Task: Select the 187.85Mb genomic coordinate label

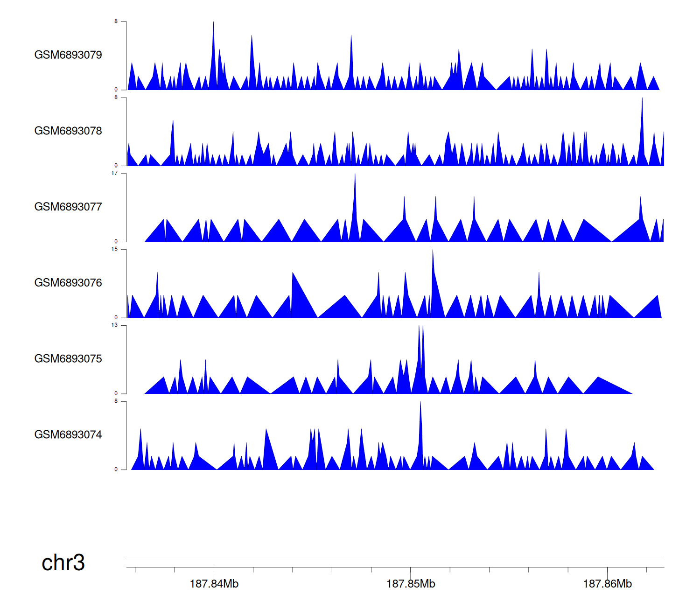Action: coord(411,584)
